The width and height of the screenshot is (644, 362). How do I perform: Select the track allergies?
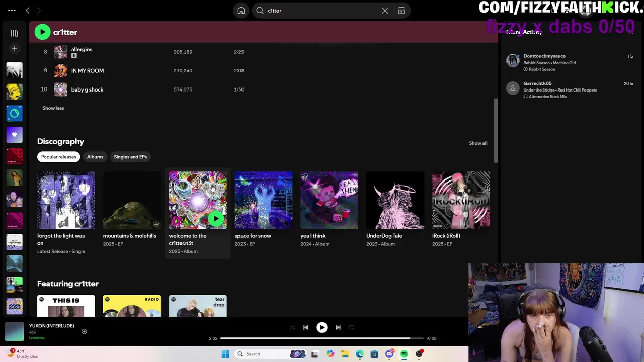coord(82,49)
